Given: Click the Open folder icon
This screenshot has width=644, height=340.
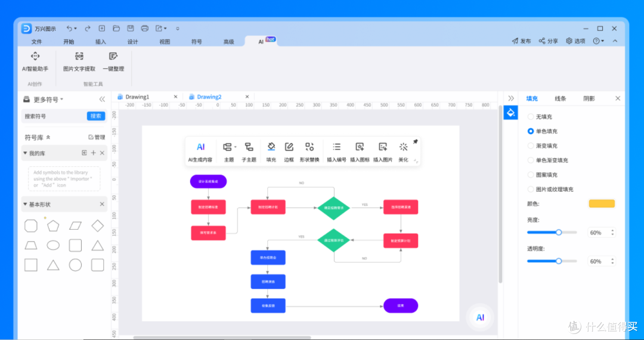Looking at the screenshot, I should (x=116, y=29).
